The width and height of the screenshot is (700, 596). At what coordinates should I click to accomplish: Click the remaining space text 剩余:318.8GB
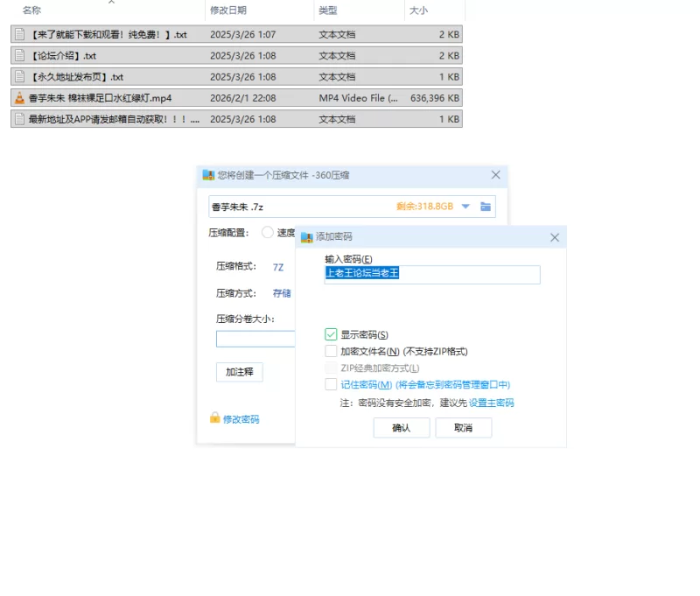coord(424,207)
